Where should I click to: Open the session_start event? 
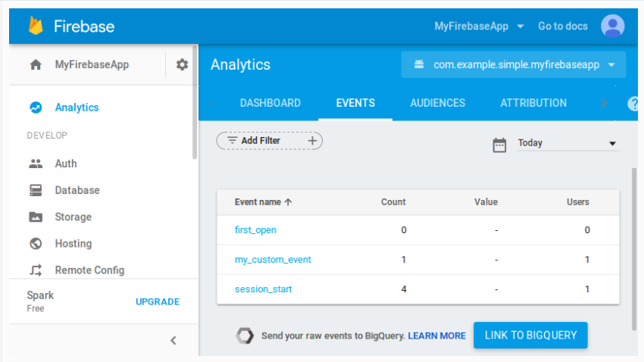tap(263, 289)
